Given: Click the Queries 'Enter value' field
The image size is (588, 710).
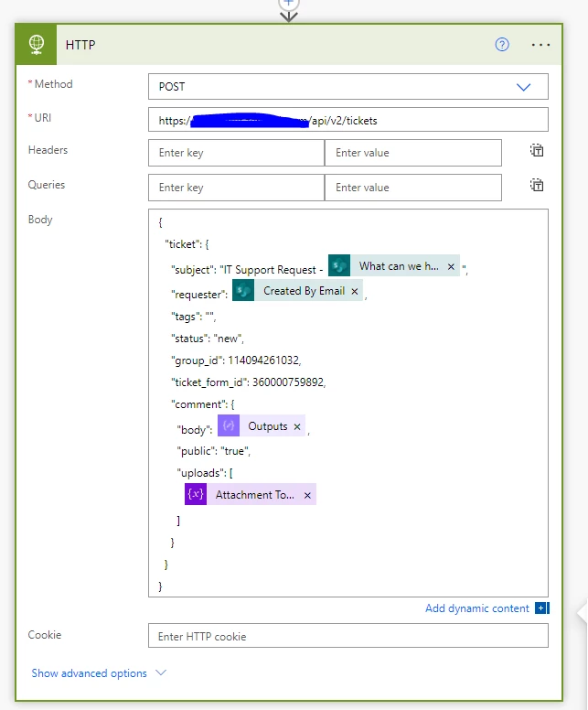Looking at the screenshot, I should pos(413,188).
